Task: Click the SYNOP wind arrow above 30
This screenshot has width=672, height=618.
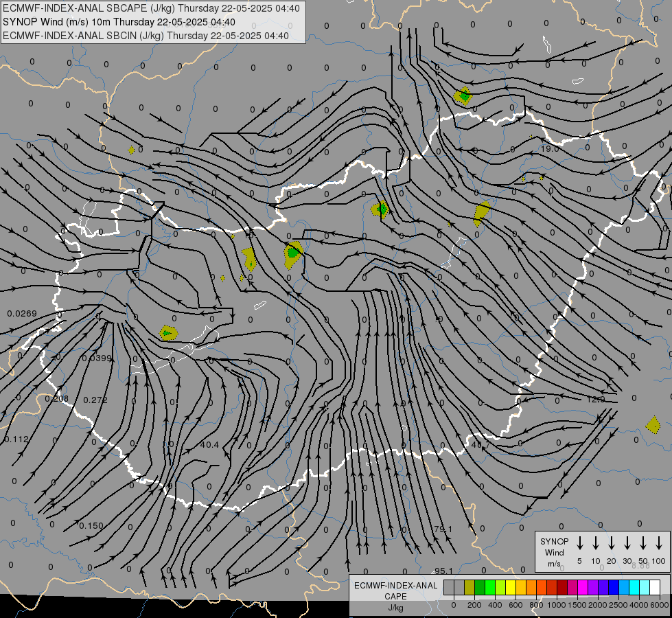Action: tap(627, 543)
